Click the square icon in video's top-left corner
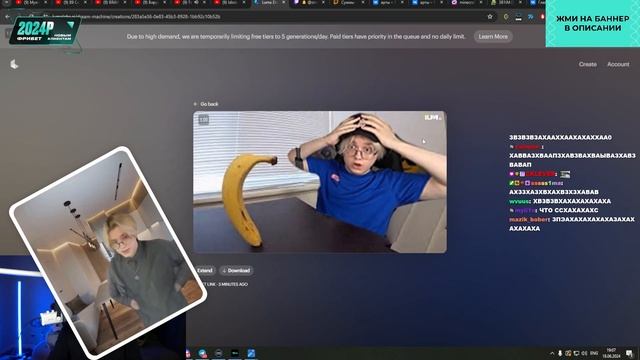Screen dimensions: 640x360 pyautogui.click(x=204, y=120)
